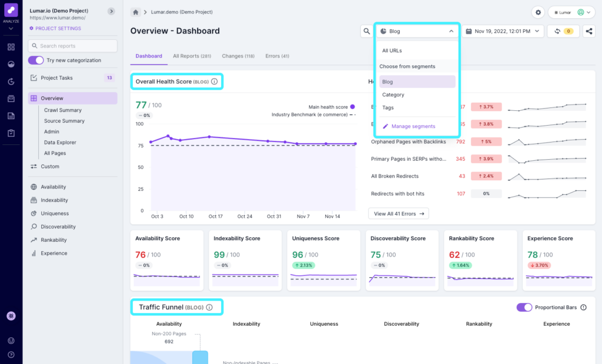Click Lumar.demo (Demo Project) breadcrumb

pyautogui.click(x=182, y=12)
